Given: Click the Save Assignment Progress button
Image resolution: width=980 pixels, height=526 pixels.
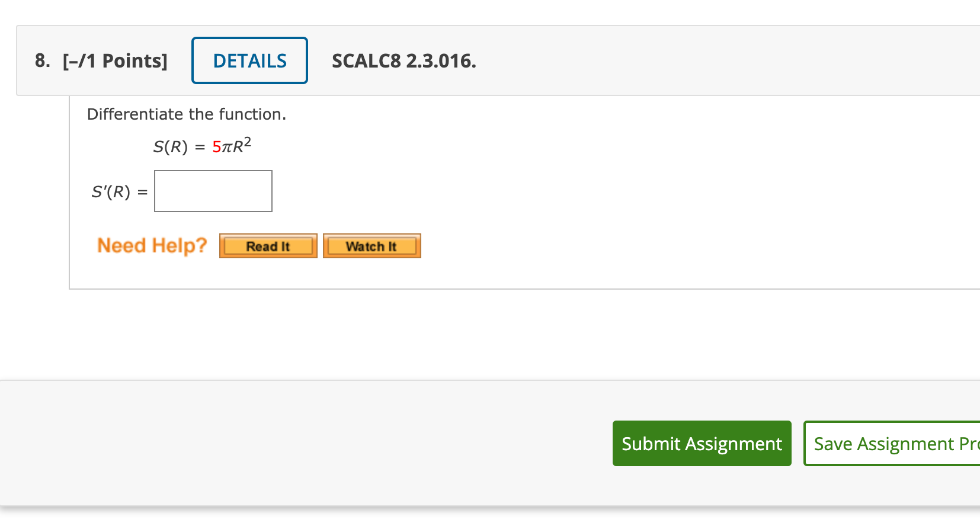Looking at the screenshot, I should (x=889, y=443).
